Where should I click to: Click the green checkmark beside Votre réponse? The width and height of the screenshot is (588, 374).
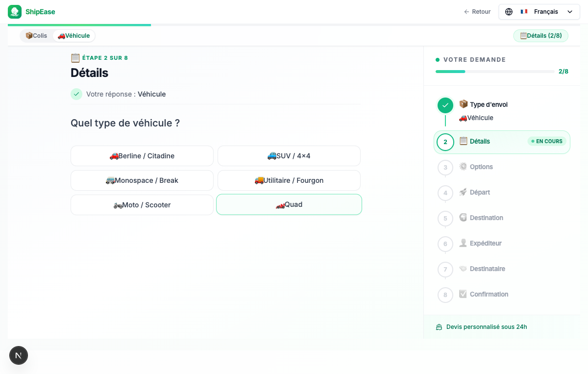tap(76, 94)
